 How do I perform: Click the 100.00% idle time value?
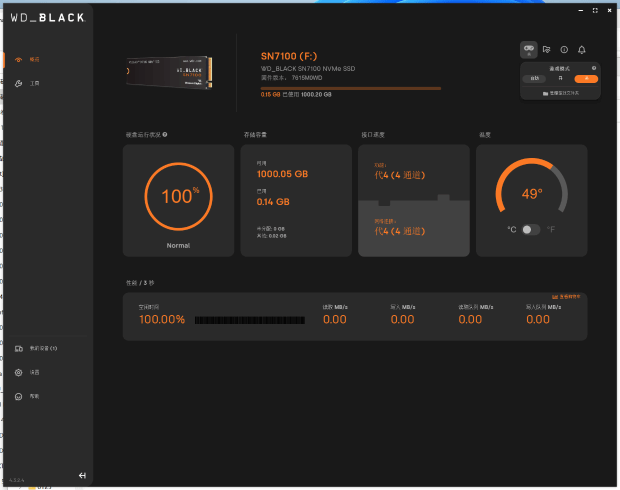pyautogui.click(x=162, y=320)
